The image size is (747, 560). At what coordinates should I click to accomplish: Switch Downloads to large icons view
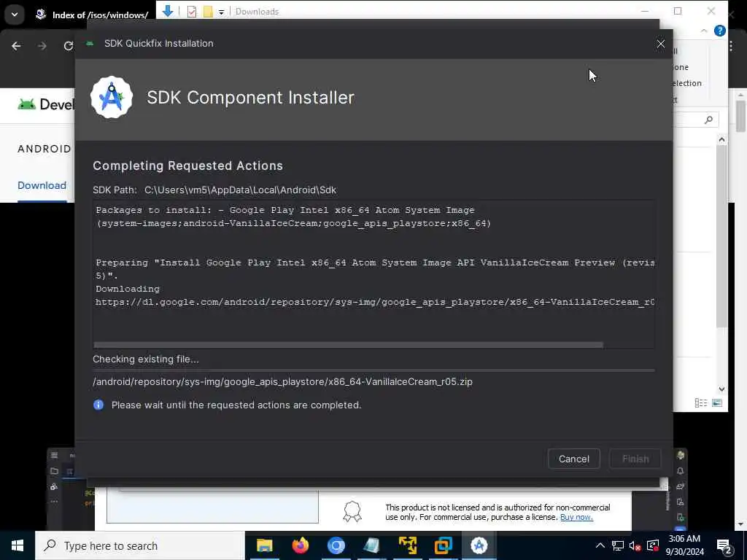coord(717,402)
